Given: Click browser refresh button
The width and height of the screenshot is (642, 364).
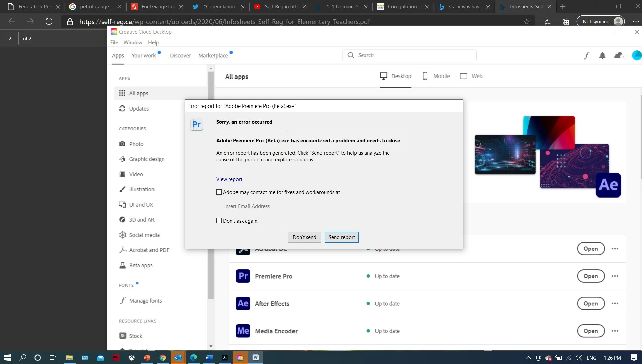Looking at the screenshot, I should 49,22.
